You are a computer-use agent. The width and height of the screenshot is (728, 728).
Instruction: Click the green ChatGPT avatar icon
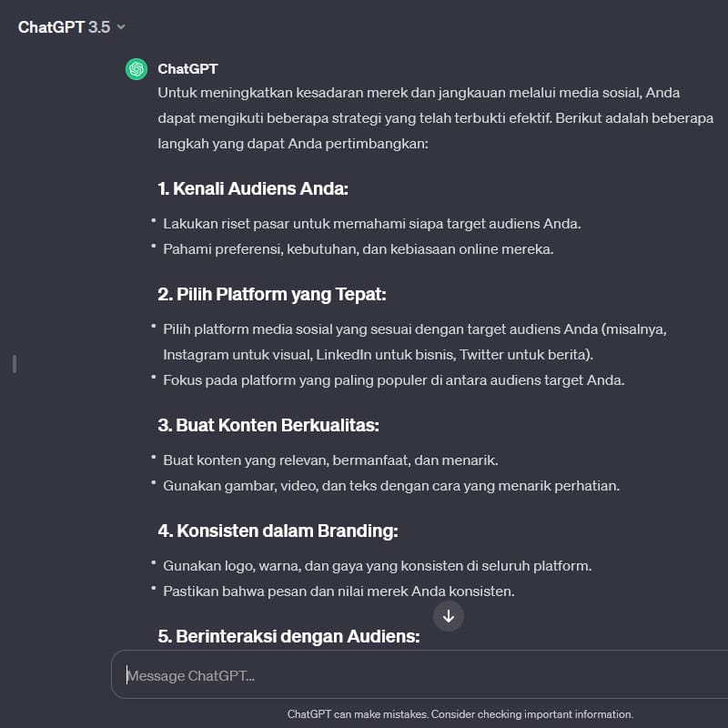pyautogui.click(x=136, y=69)
